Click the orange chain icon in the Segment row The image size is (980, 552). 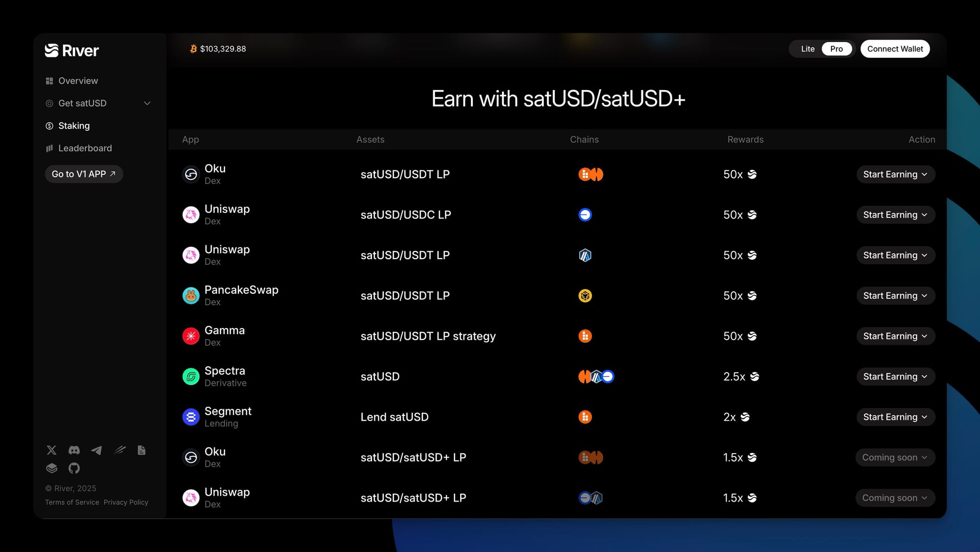click(585, 417)
